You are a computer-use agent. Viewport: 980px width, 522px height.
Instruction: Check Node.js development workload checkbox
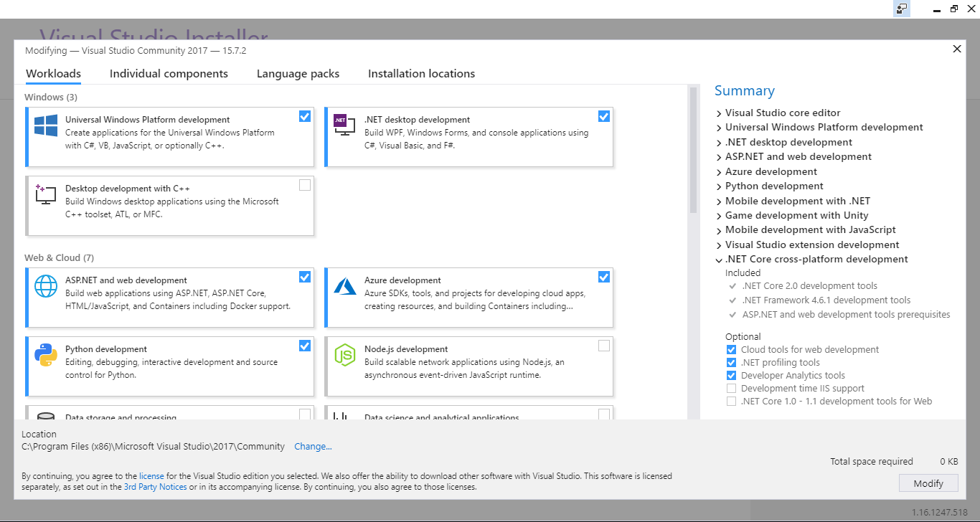[604, 346]
